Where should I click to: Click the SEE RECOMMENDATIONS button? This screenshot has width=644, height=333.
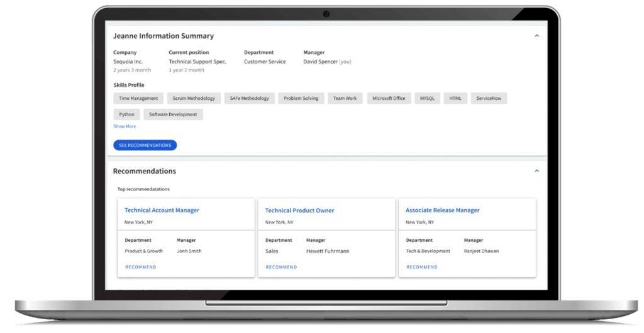pos(145,145)
